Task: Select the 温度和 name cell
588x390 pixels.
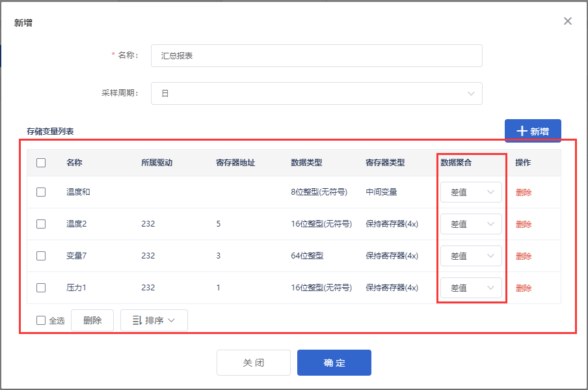Action: [x=78, y=192]
